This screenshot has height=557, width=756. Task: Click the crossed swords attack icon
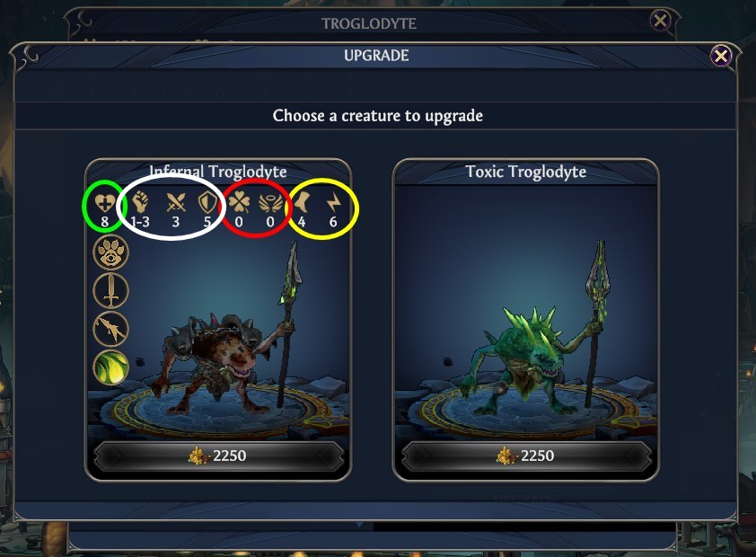pos(175,203)
